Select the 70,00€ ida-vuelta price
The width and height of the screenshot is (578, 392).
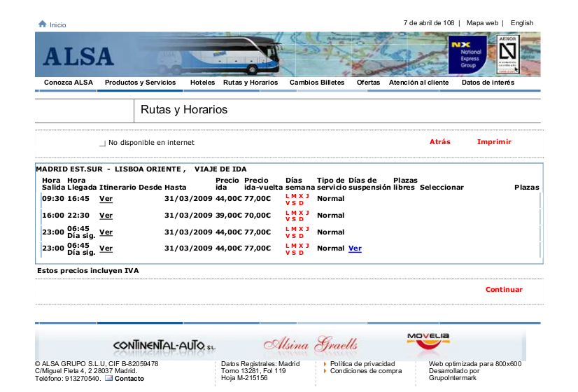coord(258,216)
